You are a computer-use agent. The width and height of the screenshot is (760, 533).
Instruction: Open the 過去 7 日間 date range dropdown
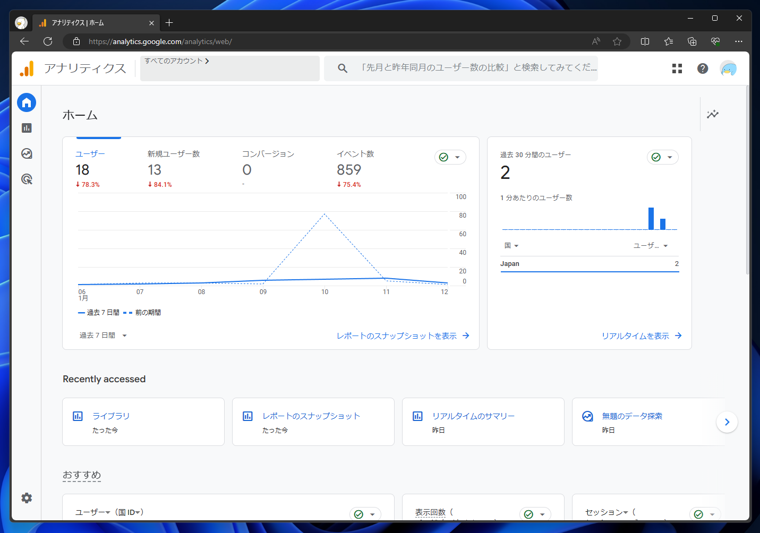click(103, 335)
